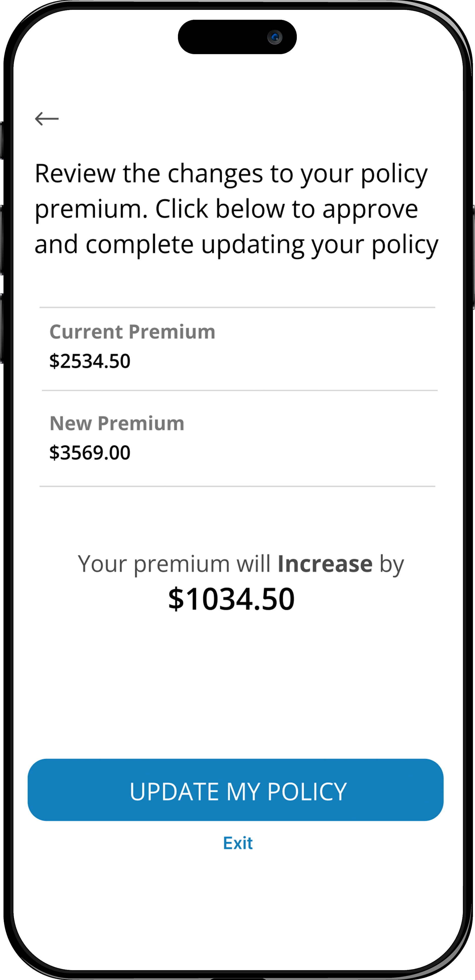Tap the back arrow icon
Viewport: 475px width, 980px height.
[x=47, y=119]
